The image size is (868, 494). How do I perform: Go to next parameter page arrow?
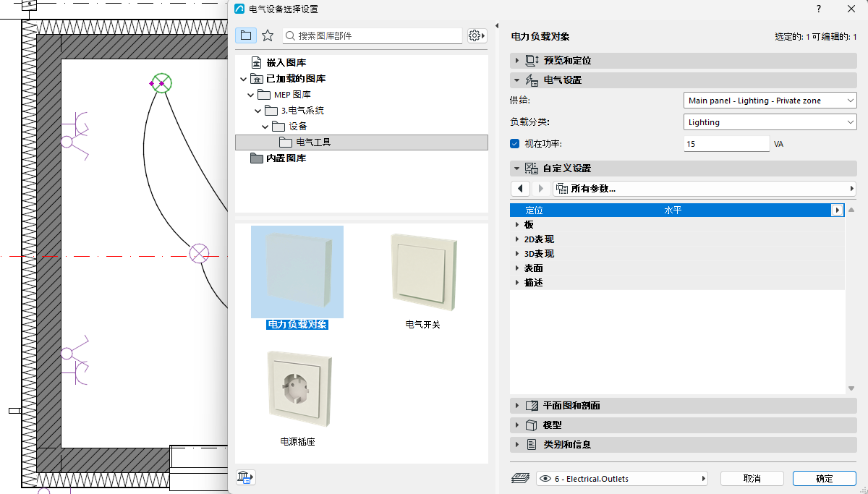pyautogui.click(x=541, y=189)
